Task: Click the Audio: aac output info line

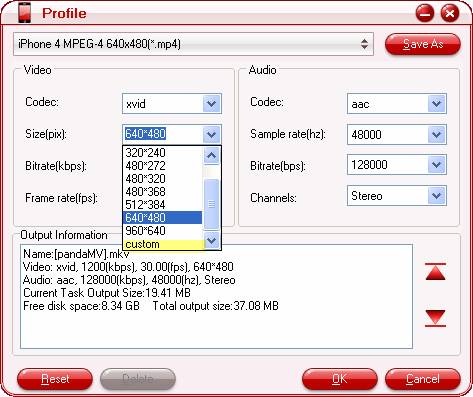Action: (129, 280)
